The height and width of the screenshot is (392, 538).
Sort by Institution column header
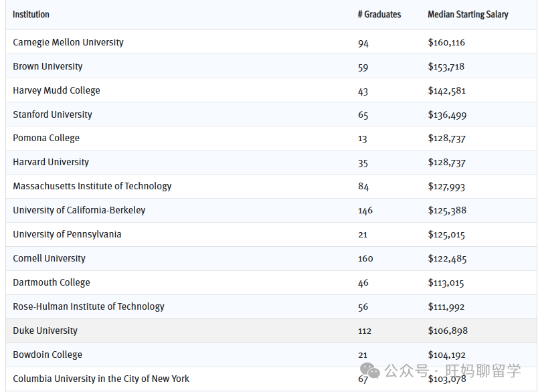click(x=31, y=15)
